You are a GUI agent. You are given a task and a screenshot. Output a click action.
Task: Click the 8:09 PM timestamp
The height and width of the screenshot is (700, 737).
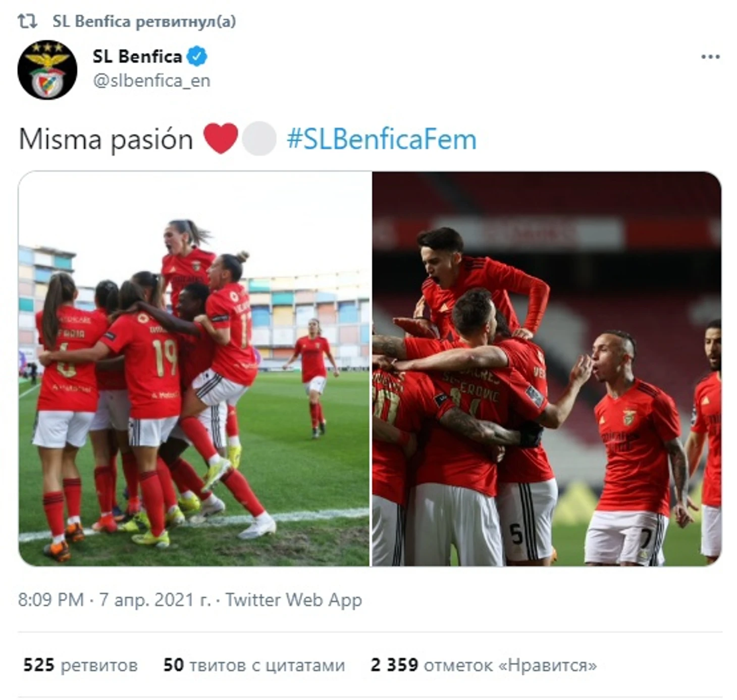coord(51,599)
